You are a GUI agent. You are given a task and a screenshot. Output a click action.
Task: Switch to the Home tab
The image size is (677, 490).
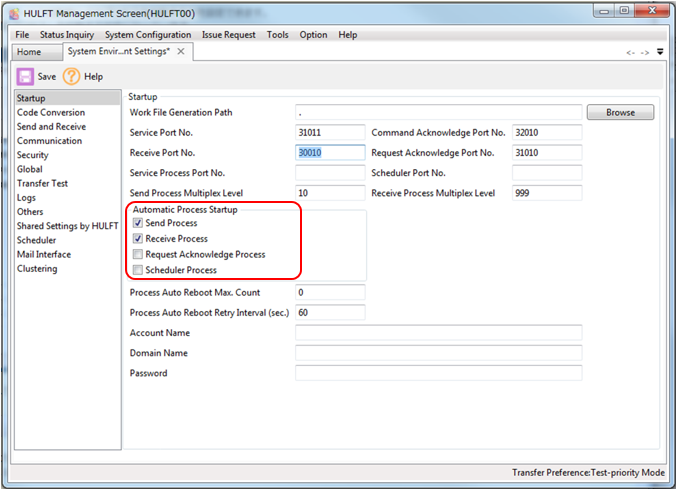tap(29, 52)
